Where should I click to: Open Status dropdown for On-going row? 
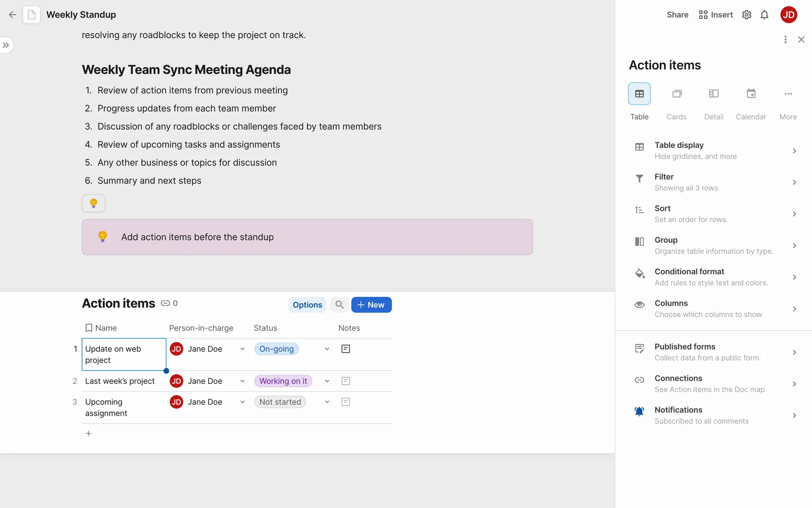(327, 349)
